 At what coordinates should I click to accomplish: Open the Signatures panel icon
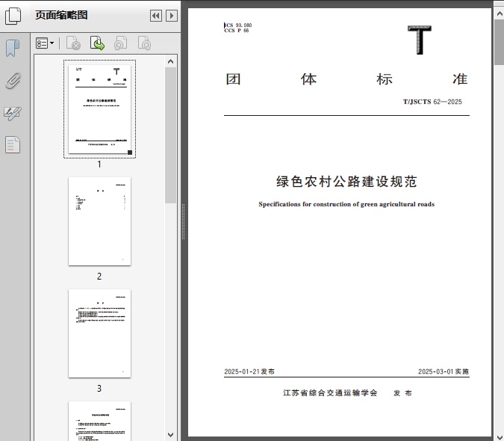coord(13,113)
